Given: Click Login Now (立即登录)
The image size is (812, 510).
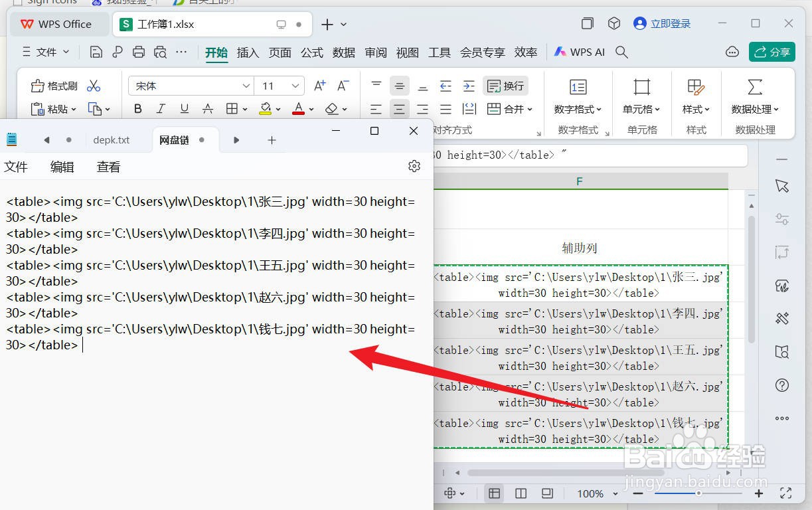Looking at the screenshot, I should [663, 24].
